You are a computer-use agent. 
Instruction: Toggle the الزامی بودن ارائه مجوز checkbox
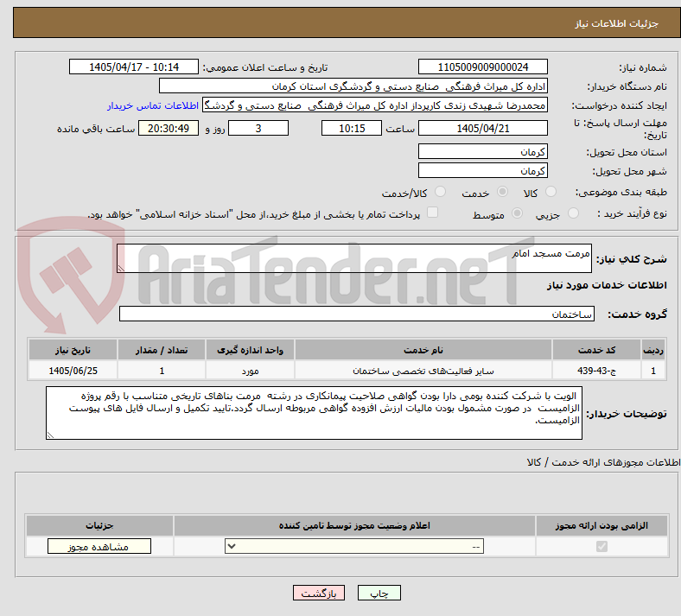click(601, 546)
